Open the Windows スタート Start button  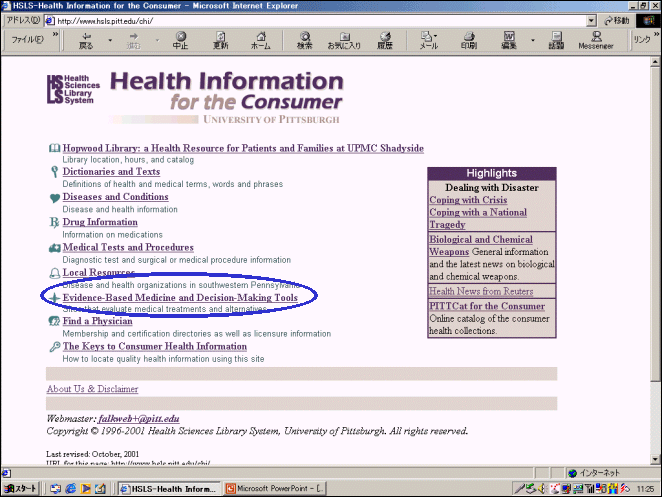coord(20,488)
